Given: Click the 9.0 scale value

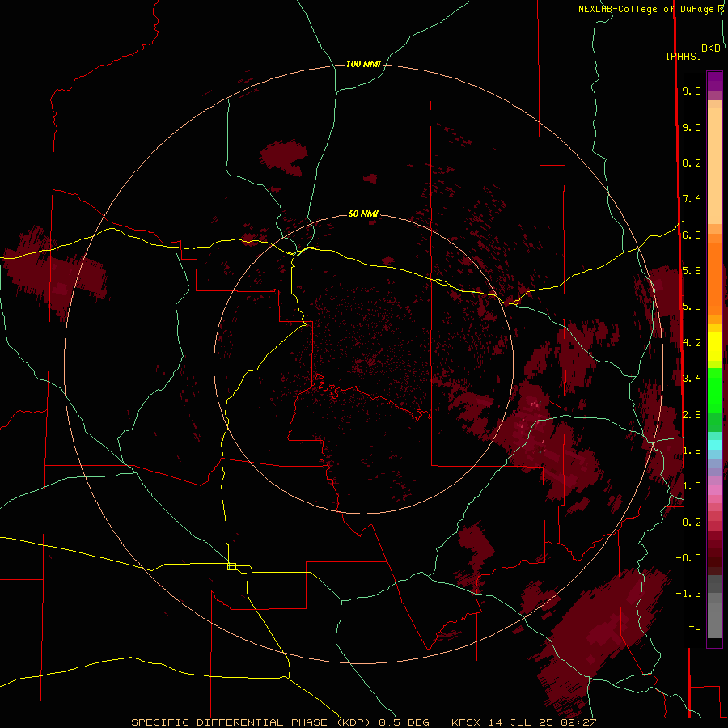Looking at the screenshot, I should (692, 127).
